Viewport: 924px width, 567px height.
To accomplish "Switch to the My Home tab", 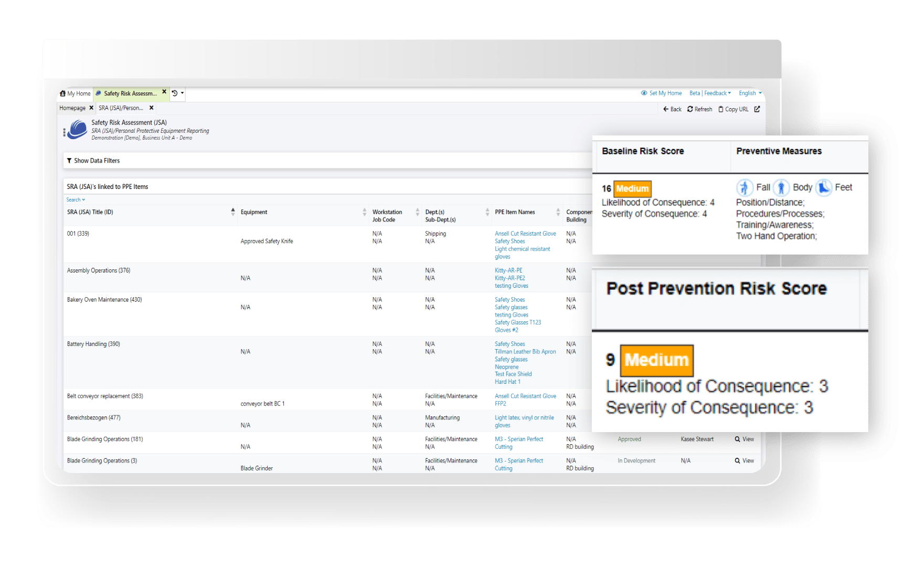I will [75, 93].
